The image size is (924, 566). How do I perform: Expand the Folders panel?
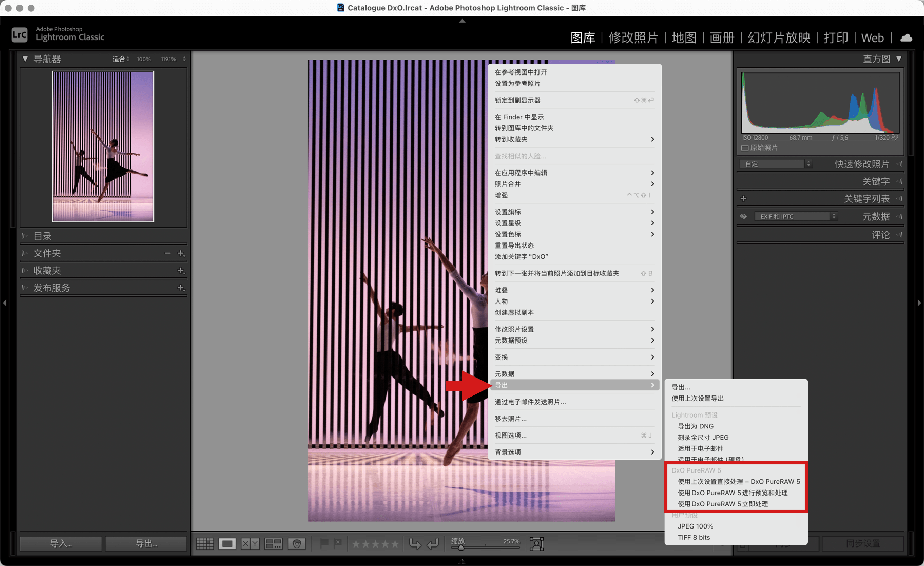pyautogui.click(x=24, y=253)
